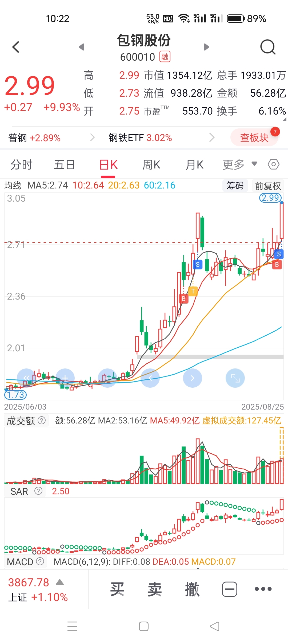Viewport: 288px width, 644px height.
Task: Switch the SAR indicator label
Action: [x=19, y=491]
